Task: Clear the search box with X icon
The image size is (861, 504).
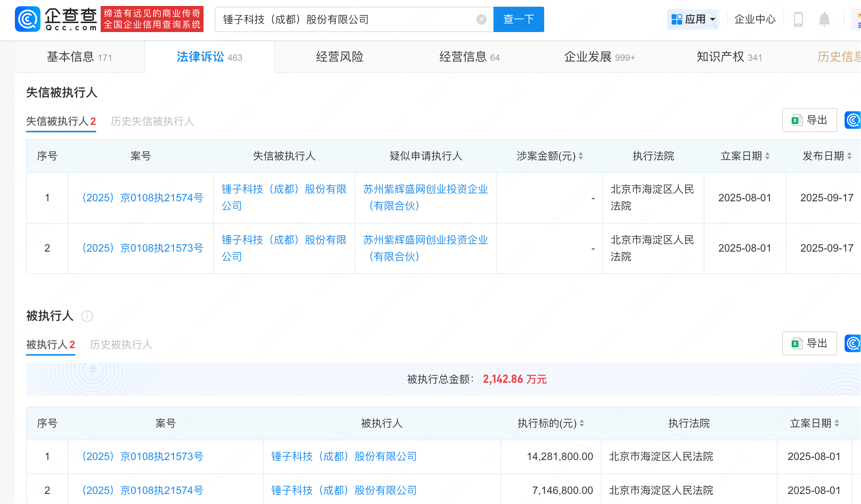Action: click(481, 19)
